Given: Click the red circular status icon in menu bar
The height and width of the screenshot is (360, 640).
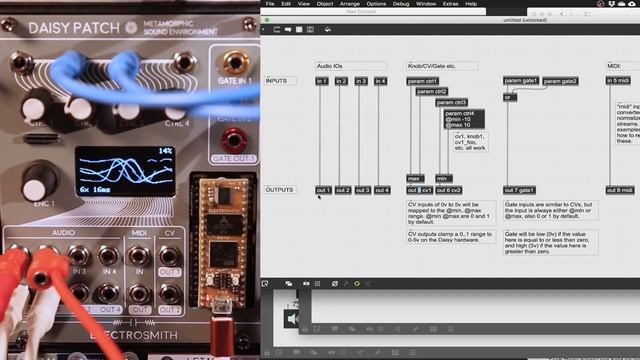Looking at the screenshot, I should (x=600, y=4).
